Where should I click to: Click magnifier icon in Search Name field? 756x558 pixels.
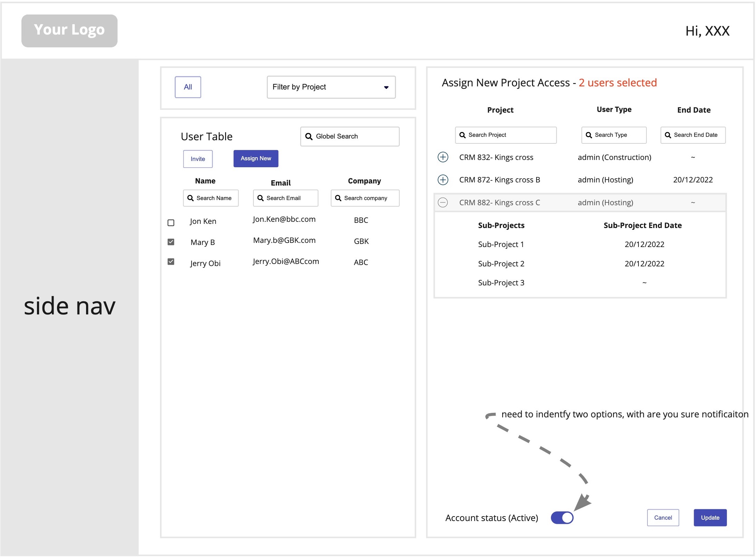pyautogui.click(x=190, y=198)
